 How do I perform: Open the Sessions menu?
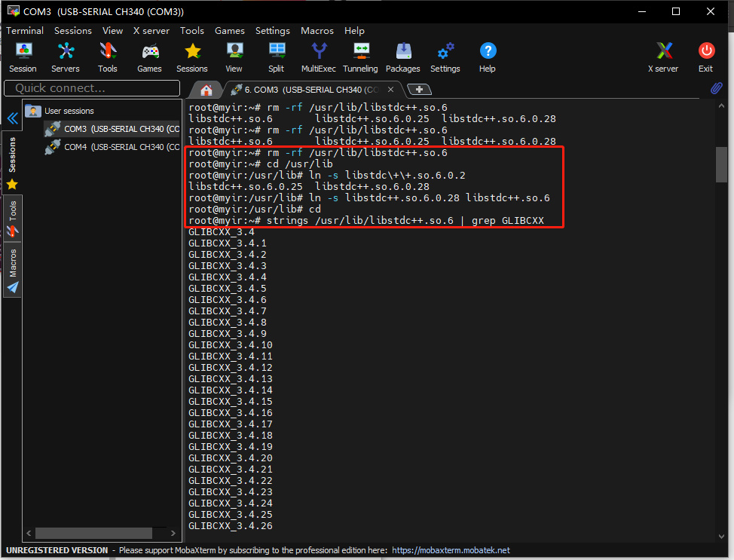click(73, 30)
